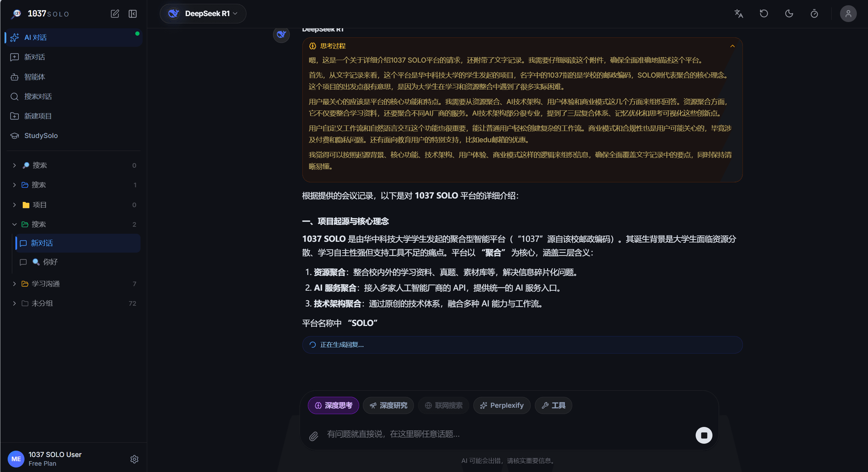Open 搜索对话 from the sidebar
Screen dimensions: 868x472
click(37, 96)
